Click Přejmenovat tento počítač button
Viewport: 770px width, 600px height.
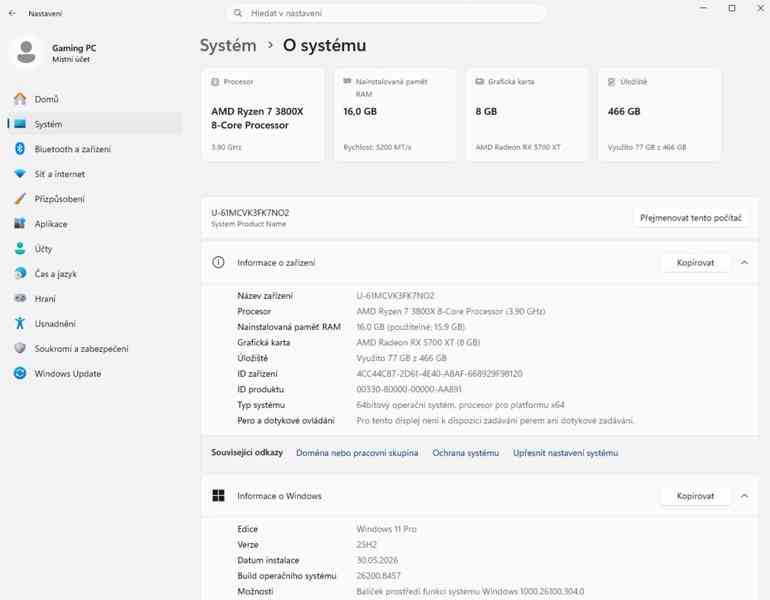click(690, 218)
